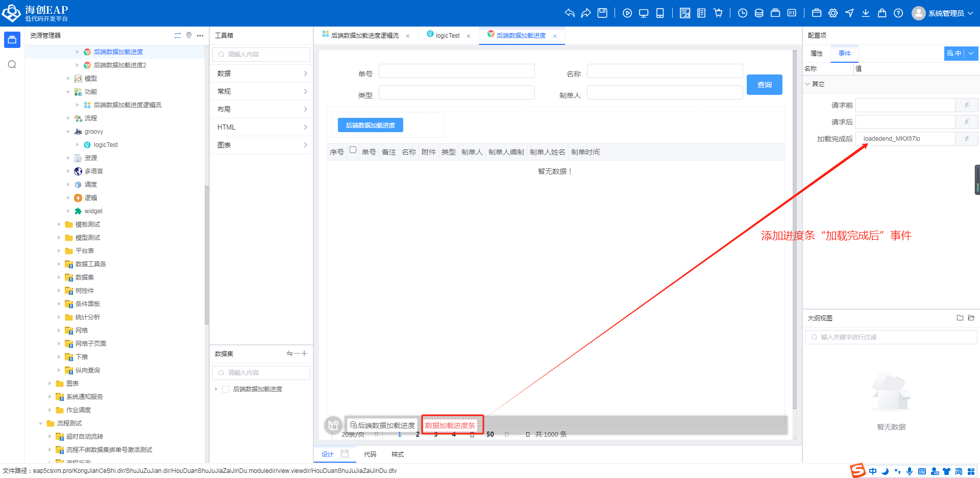Image resolution: width=980 pixels, height=478 pixels.
Task: Check the 后端数据加载进度 dataset checkbox
Action: tap(226, 389)
